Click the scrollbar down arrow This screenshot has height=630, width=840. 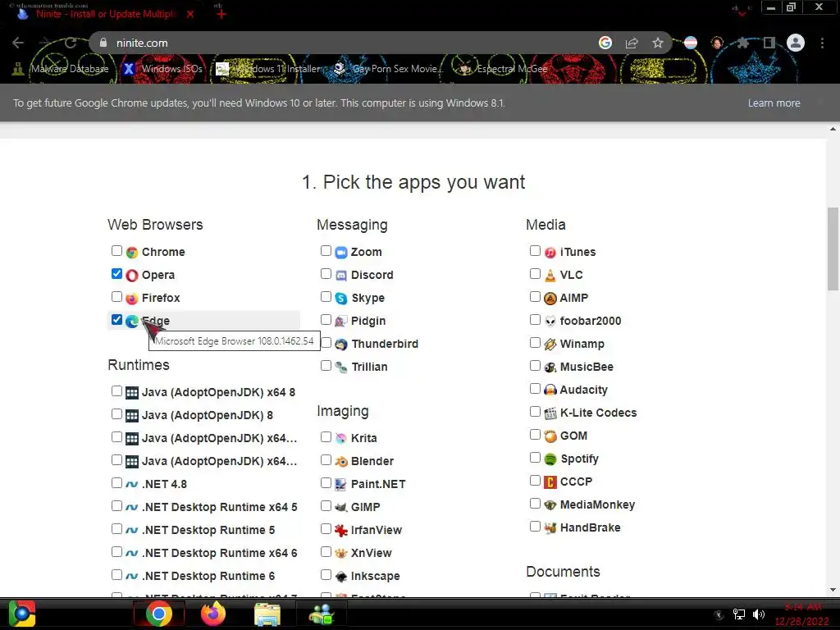pyautogui.click(x=833, y=590)
